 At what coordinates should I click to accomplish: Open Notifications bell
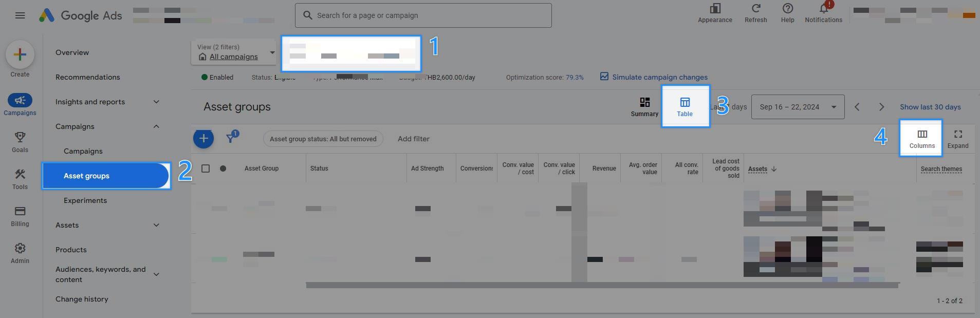[823, 13]
